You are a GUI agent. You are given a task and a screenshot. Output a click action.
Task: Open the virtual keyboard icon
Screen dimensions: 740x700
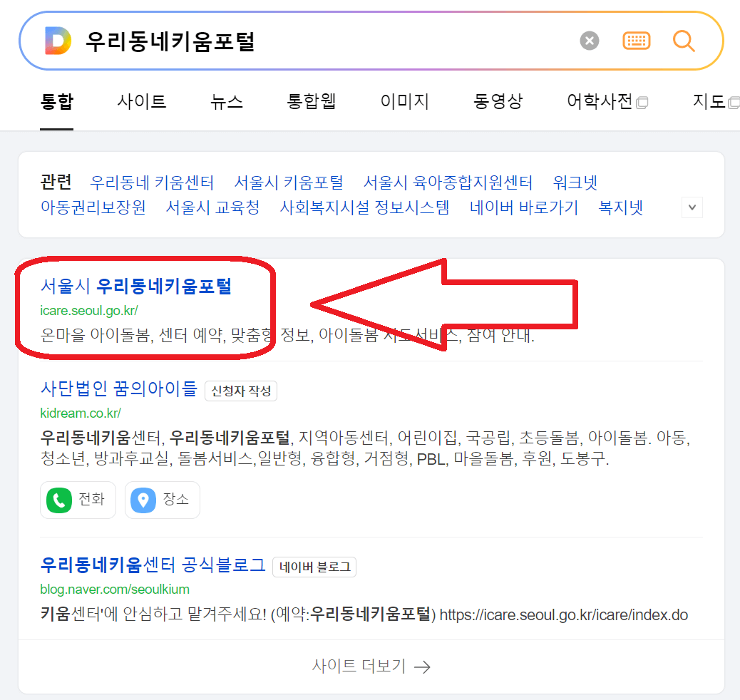(x=637, y=40)
